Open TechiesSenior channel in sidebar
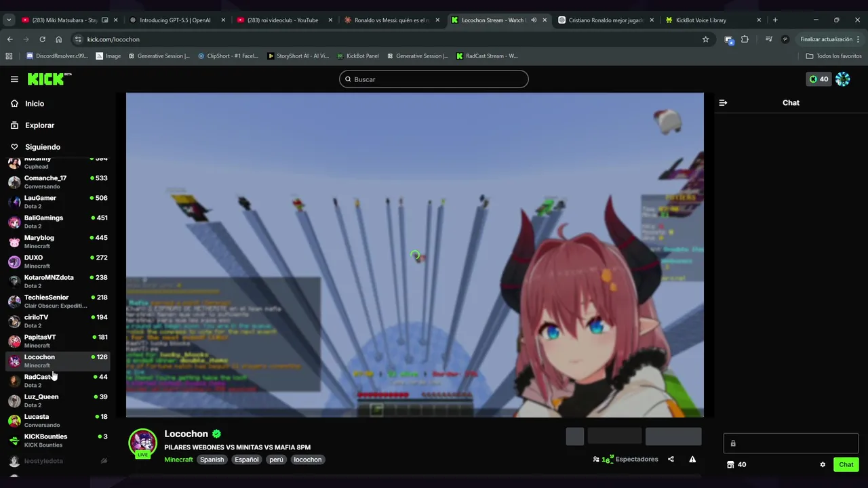Screen dimensions: 868x488 pos(58,302)
